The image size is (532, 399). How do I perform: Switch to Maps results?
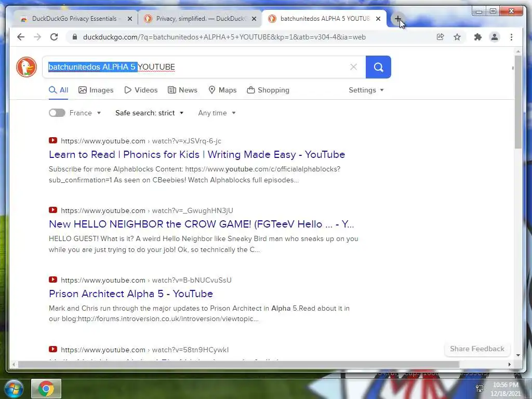click(222, 90)
